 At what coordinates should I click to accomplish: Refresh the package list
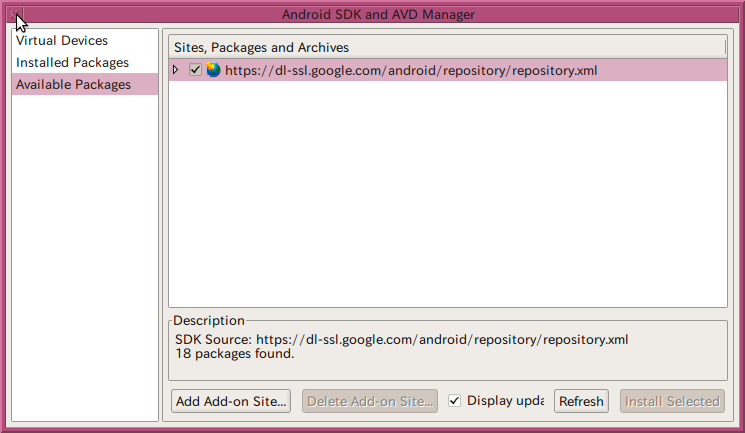coord(581,401)
